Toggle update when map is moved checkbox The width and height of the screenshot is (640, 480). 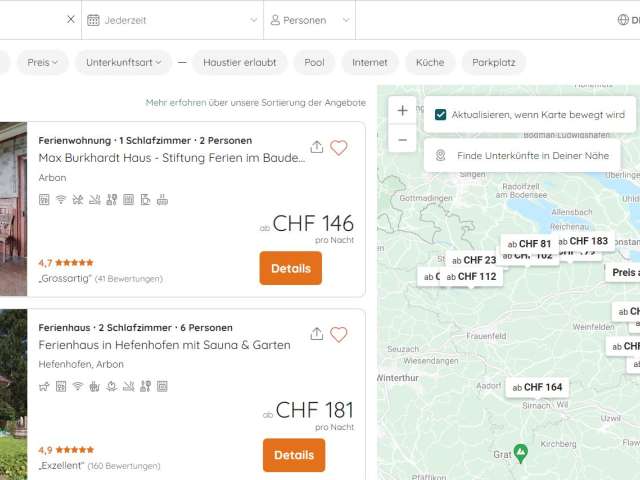441,115
